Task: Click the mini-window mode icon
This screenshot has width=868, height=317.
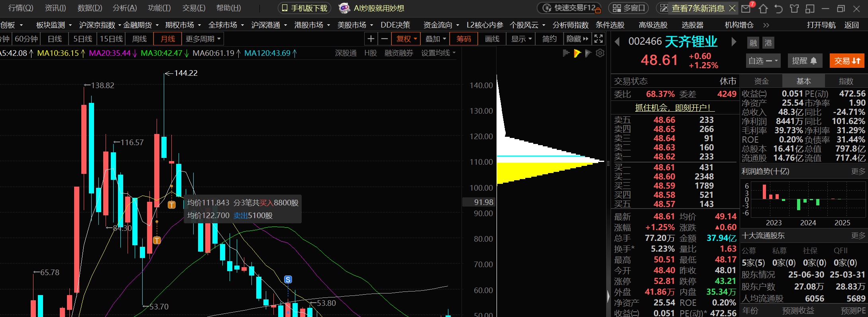Action: pos(810,8)
